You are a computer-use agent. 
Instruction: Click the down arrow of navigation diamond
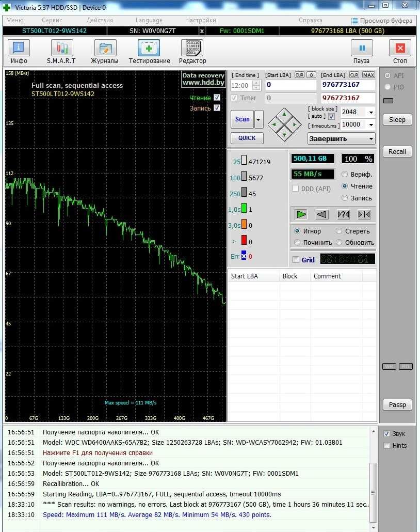click(x=284, y=135)
